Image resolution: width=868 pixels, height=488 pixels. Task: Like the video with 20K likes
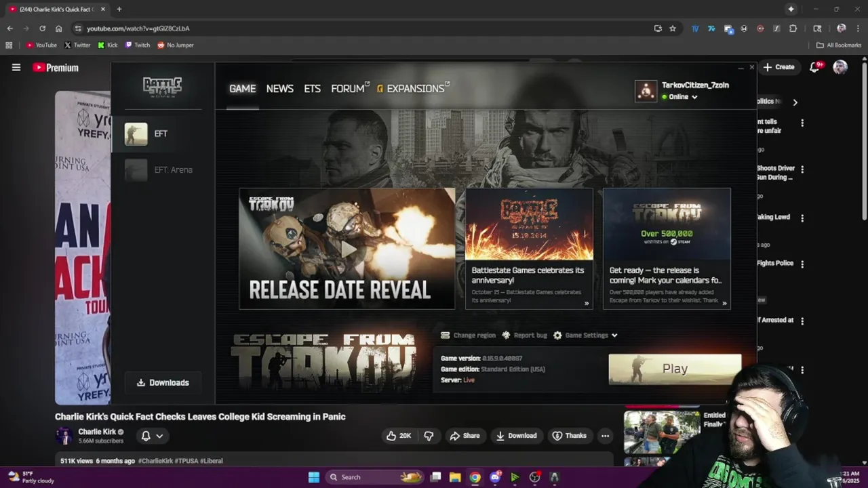[x=399, y=436]
